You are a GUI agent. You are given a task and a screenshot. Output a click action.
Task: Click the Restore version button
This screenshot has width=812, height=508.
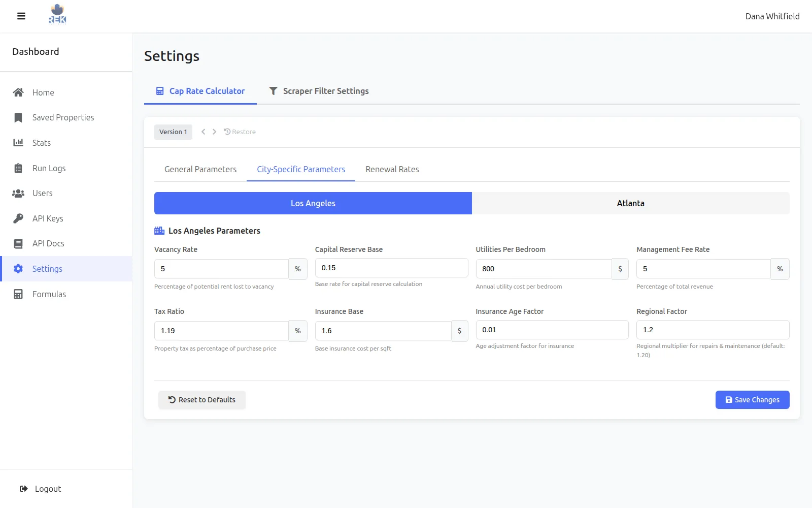(x=240, y=132)
